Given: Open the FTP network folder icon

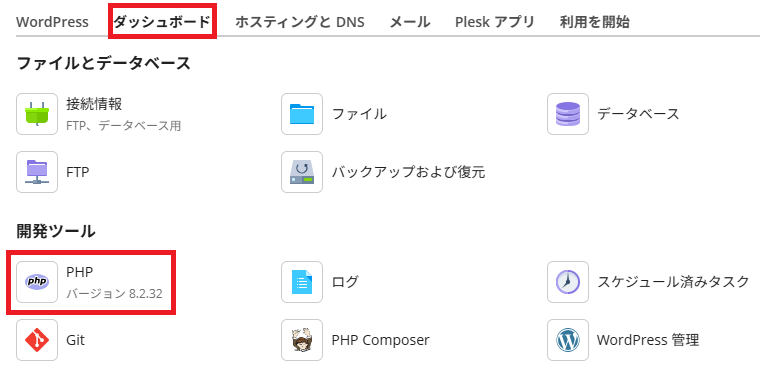Looking at the screenshot, I should tap(37, 172).
